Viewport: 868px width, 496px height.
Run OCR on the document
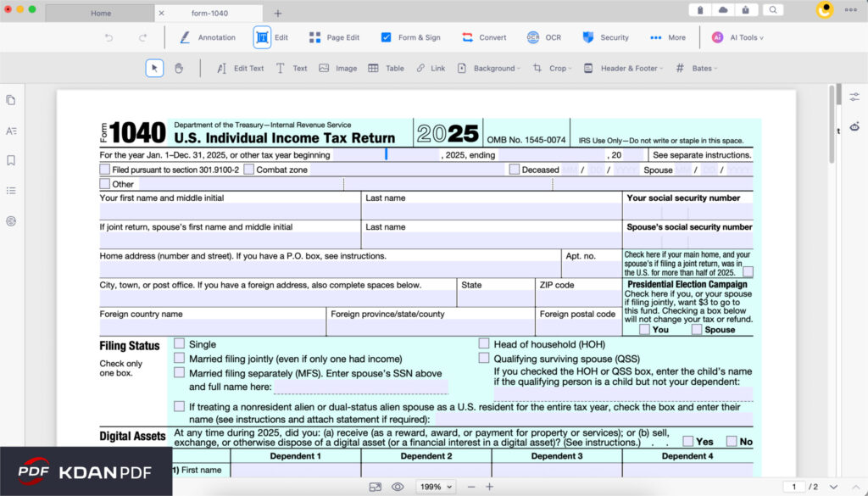click(543, 37)
